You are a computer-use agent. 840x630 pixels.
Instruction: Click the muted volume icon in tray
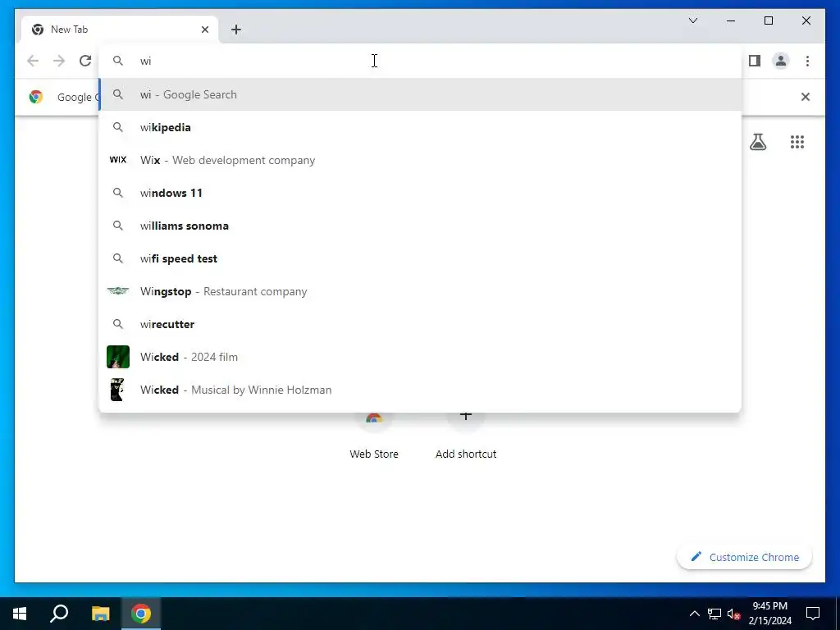[x=733, y=614]
